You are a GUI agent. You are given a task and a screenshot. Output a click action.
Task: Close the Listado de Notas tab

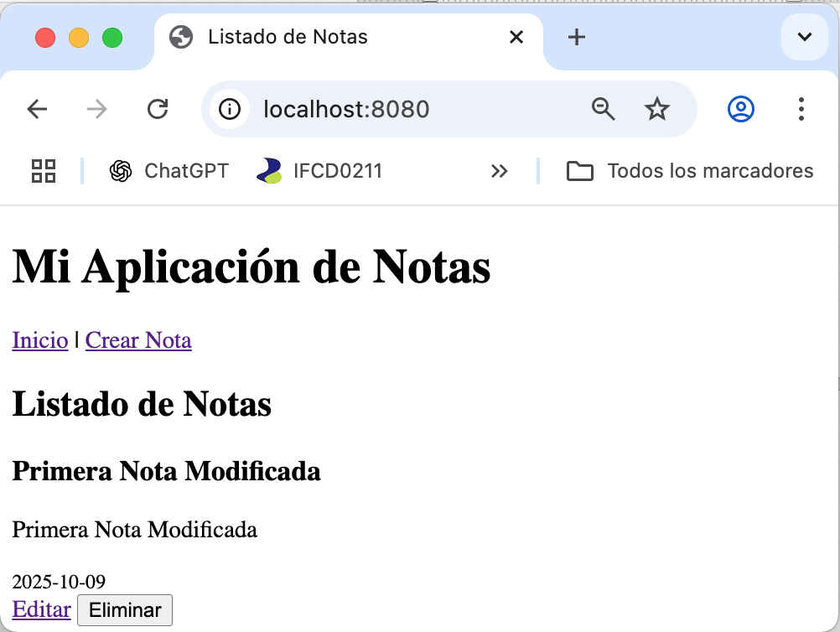[516, 37]
